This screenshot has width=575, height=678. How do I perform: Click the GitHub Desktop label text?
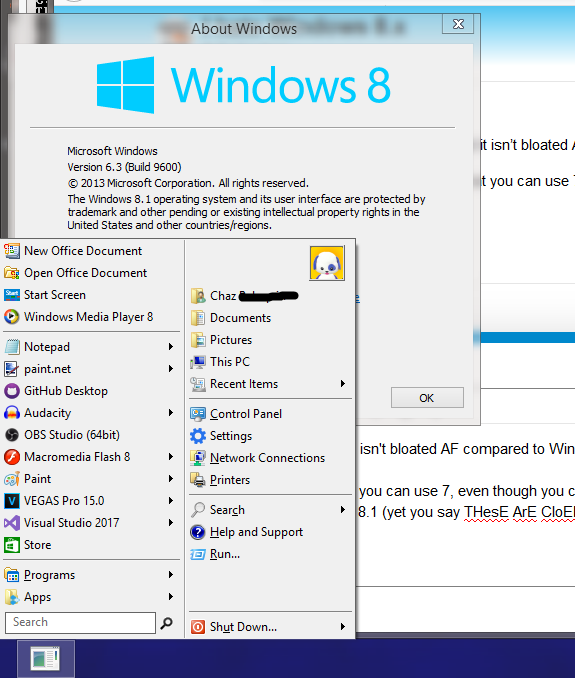pos(66,391)
